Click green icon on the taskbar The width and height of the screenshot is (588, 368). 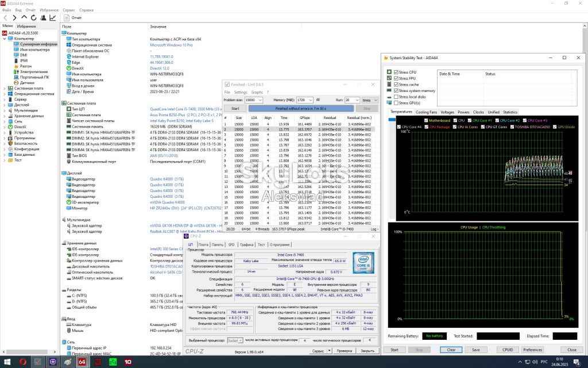coord(113,362)
